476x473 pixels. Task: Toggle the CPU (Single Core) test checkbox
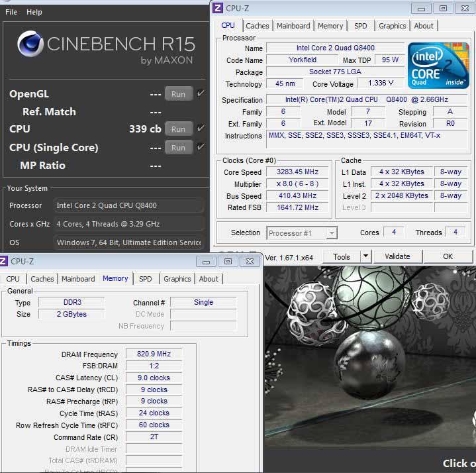point(201,146)
